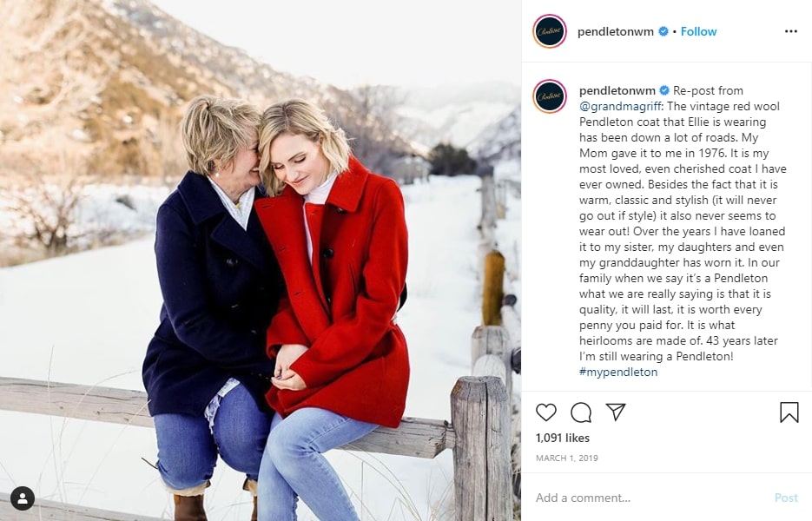Share post via paper plane icon
Image resolution: width=812 pixels, height=521 pixels.
[x=616, y=412]
